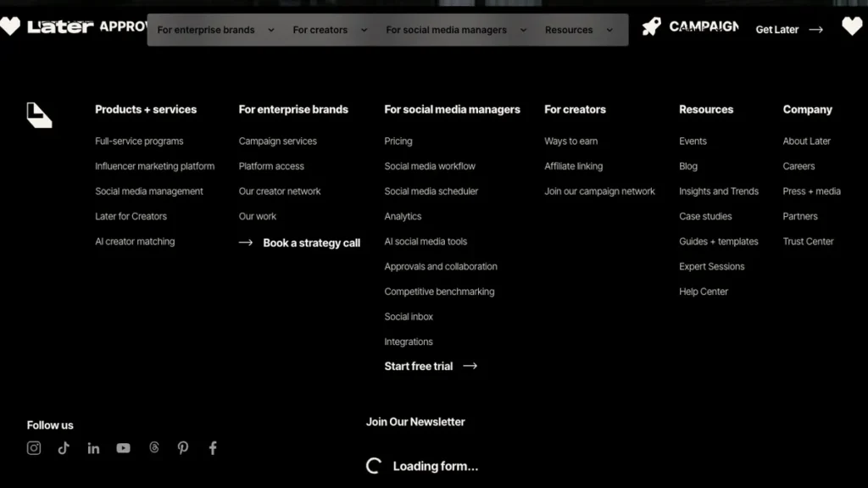
Task: Open Platform access link
Action: pyautogui.click(x=271, y=166)
